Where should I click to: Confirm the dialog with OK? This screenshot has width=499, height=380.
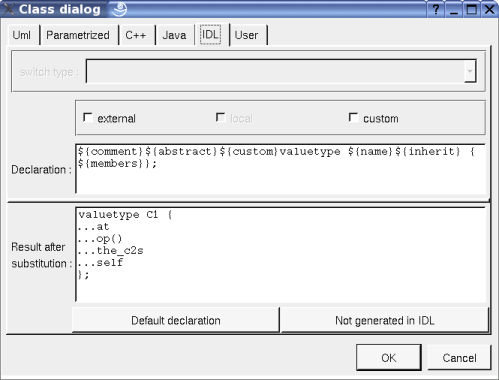pyautogui.click(x=389, y=358)
